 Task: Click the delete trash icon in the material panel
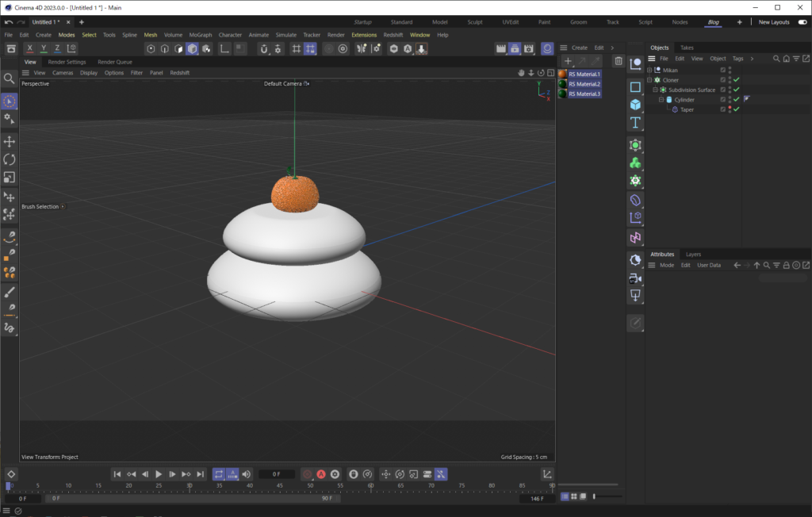619,60
